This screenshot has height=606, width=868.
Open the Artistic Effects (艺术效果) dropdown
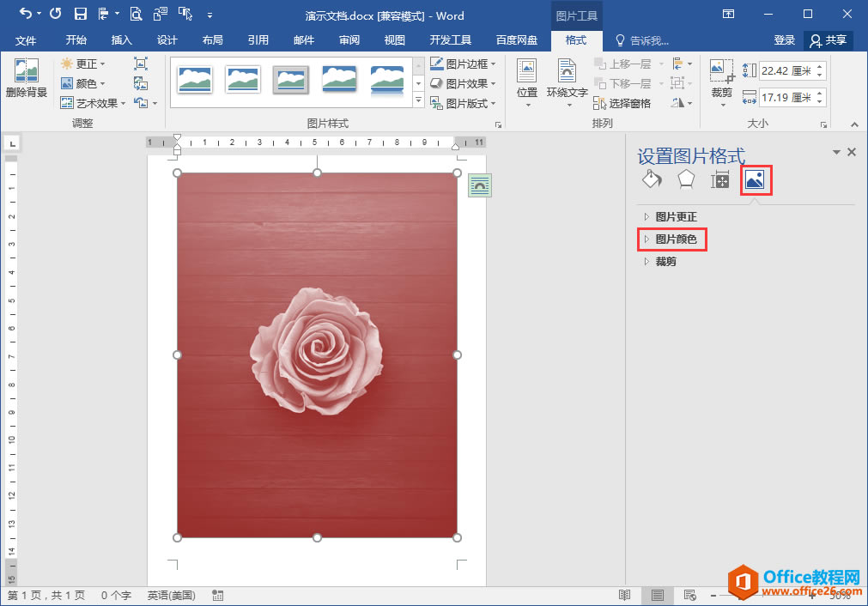coord(93,103)
